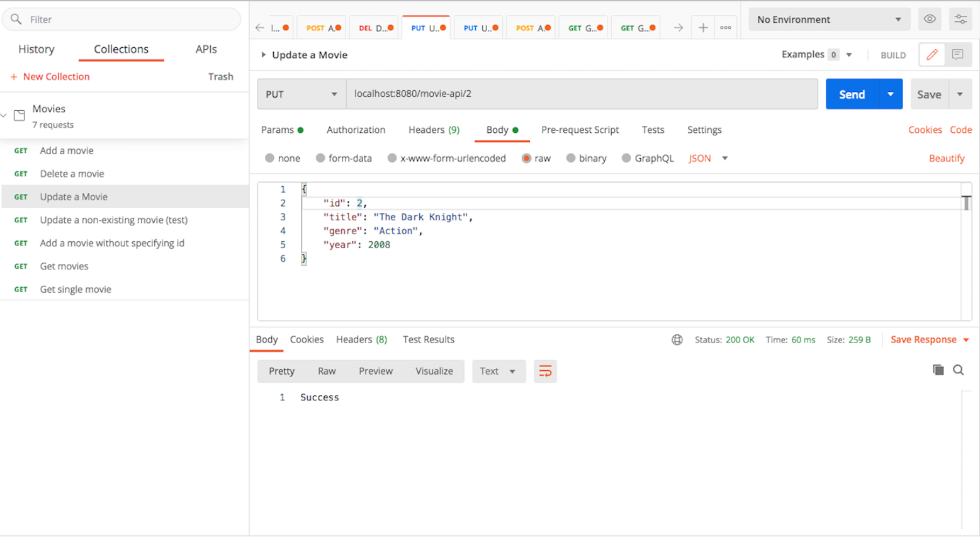This screenshot has width=980, height=539.
Task: Open the JSON body format dropdown
Action: [x=708, y=159]
